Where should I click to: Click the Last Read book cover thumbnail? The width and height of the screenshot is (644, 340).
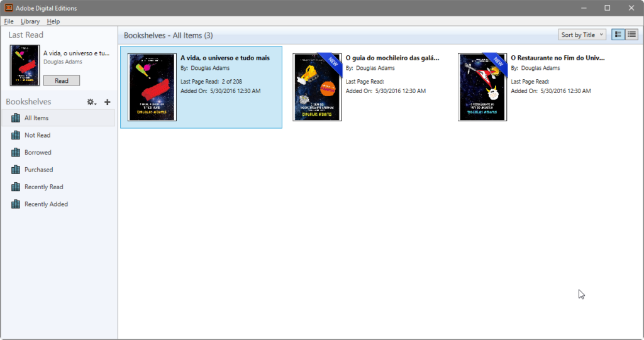[25, 65]
